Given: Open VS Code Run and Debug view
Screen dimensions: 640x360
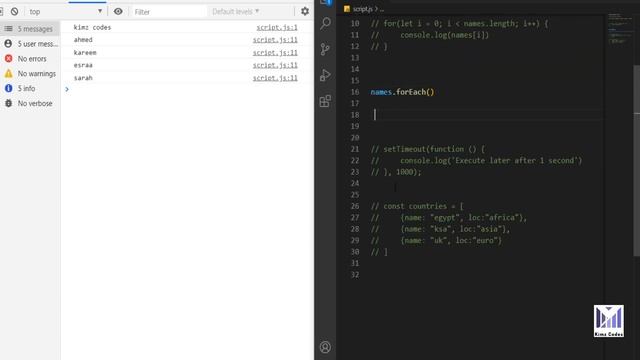Looking at the screenshot, I should coord(325,75).
